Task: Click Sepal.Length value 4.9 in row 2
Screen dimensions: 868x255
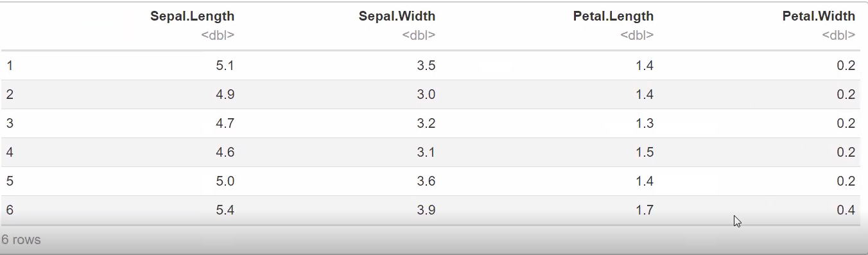Action: coord(225,94)
